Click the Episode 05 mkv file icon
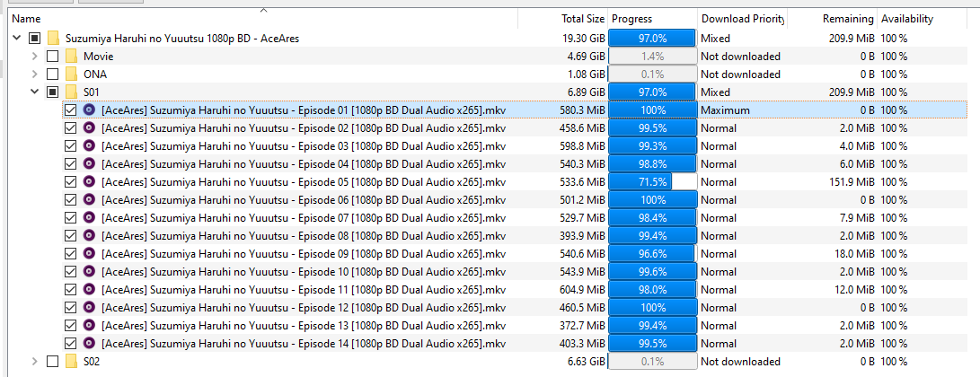Screen dimensions: 980x377 89,182
